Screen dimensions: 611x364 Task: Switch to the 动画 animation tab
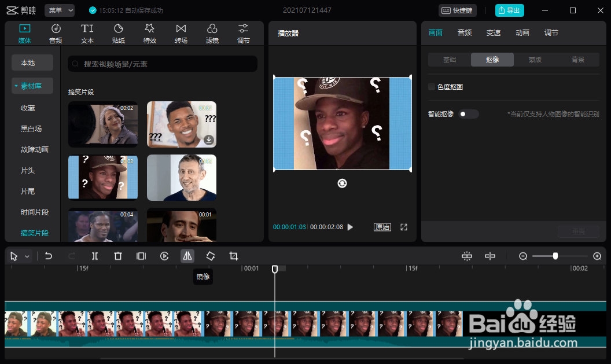click(522, 33)
